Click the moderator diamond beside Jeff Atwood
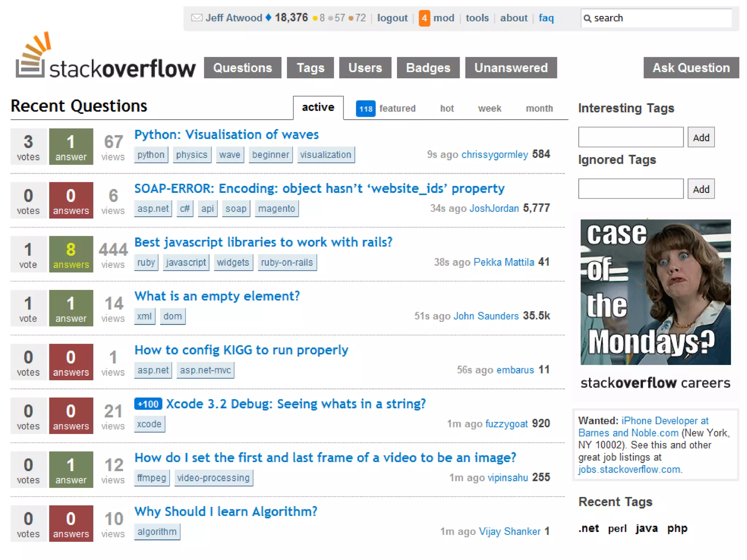 (x=268, y=17)
